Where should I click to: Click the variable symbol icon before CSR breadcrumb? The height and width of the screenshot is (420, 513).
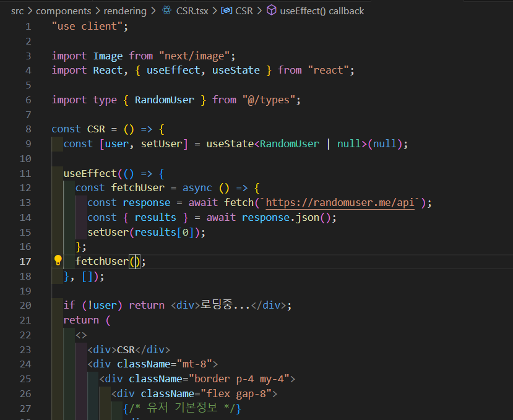pyautogui.click(x=226, y=11)
